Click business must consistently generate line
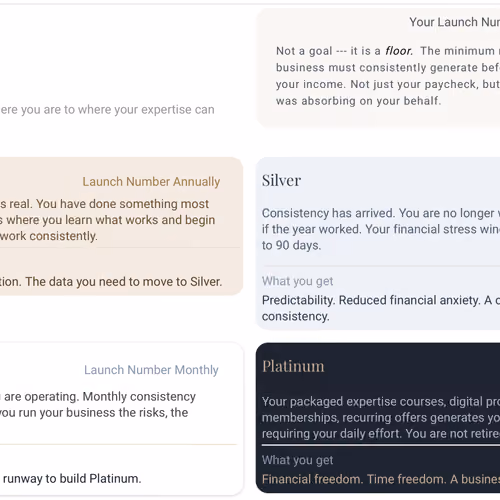The height and width of the screenshot is (500, 500). pos(388,67)
